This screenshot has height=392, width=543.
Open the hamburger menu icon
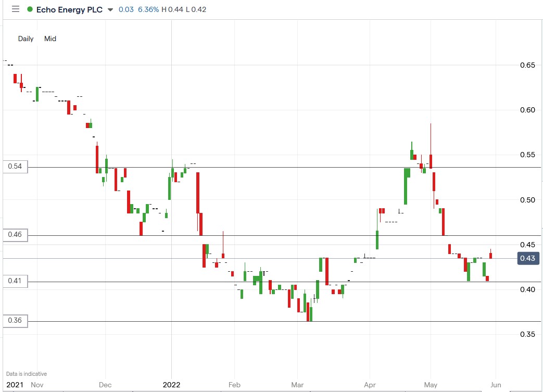[16, 9]
